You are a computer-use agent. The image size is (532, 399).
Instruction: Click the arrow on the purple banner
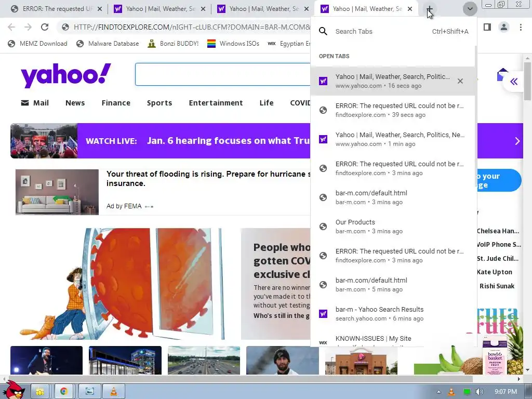(x=517, y=141)
